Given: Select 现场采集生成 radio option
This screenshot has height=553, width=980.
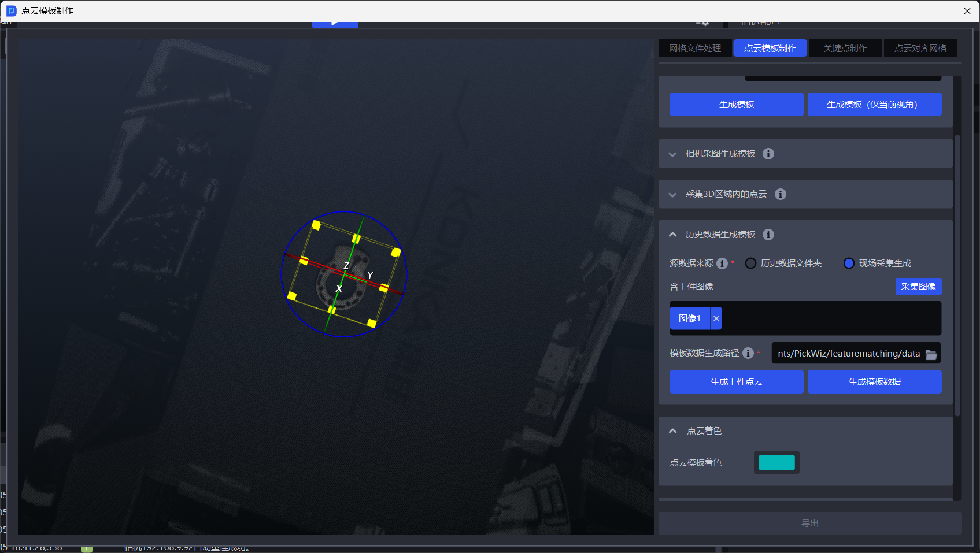Looking at the screenshot, I should (x=849, y=263).
